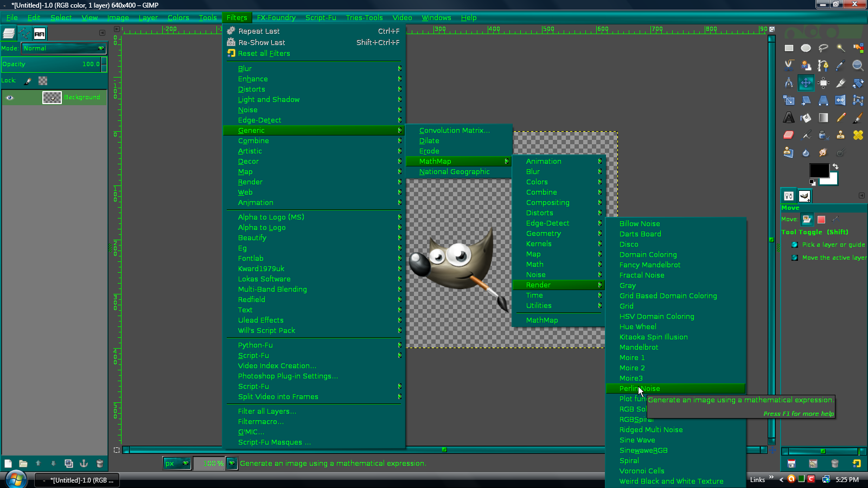Select the Ellipse Select tool
Viewport: 868px width, 488px height.
(x=806, y=48)
